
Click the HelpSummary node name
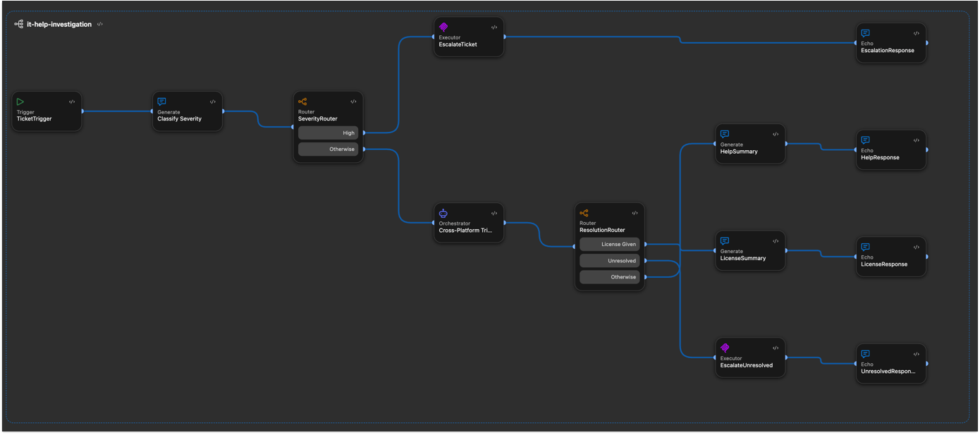point(739,151)
